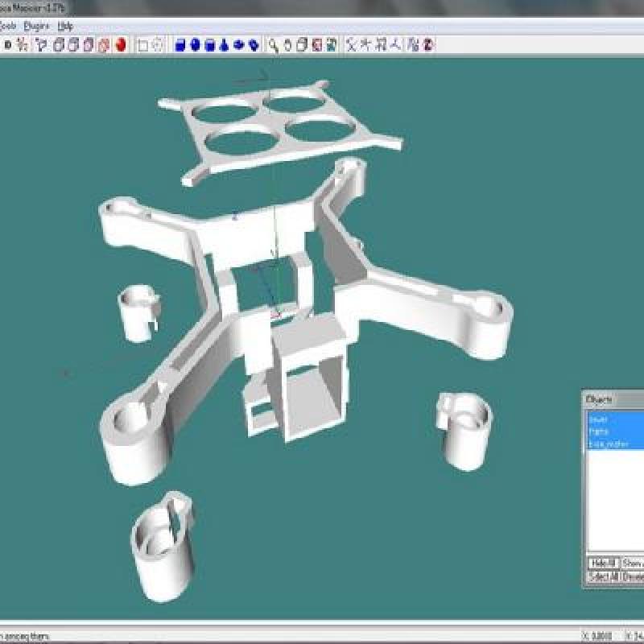Open the Plugins menu
The height and width of the screenshot is (644, 644).
tap(37, 26)
